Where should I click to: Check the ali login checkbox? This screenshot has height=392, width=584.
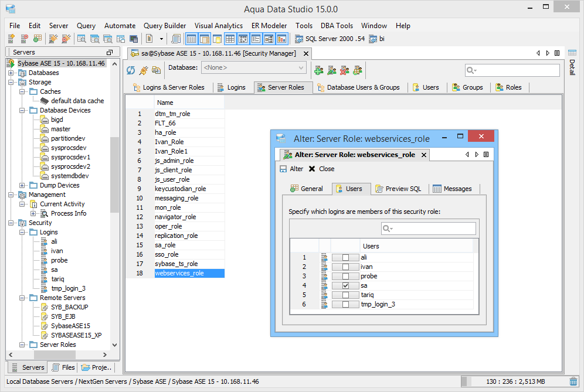tap(345, 257)
